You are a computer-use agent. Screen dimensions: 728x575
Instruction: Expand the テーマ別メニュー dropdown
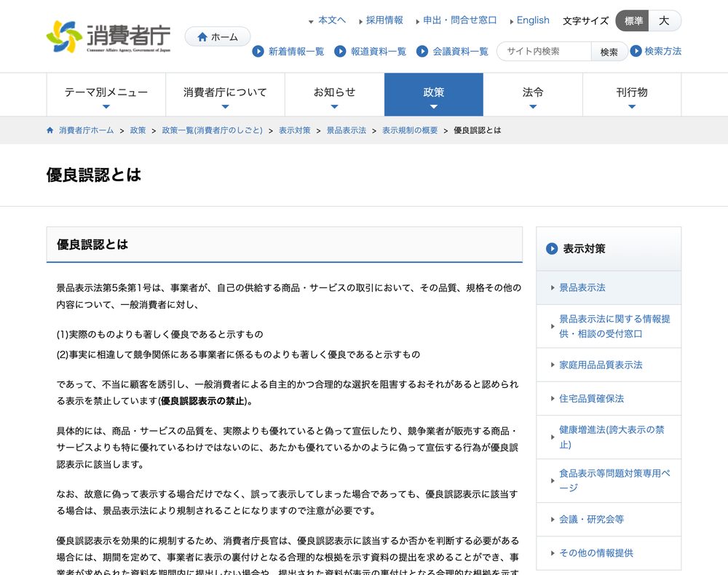point(106,95)
